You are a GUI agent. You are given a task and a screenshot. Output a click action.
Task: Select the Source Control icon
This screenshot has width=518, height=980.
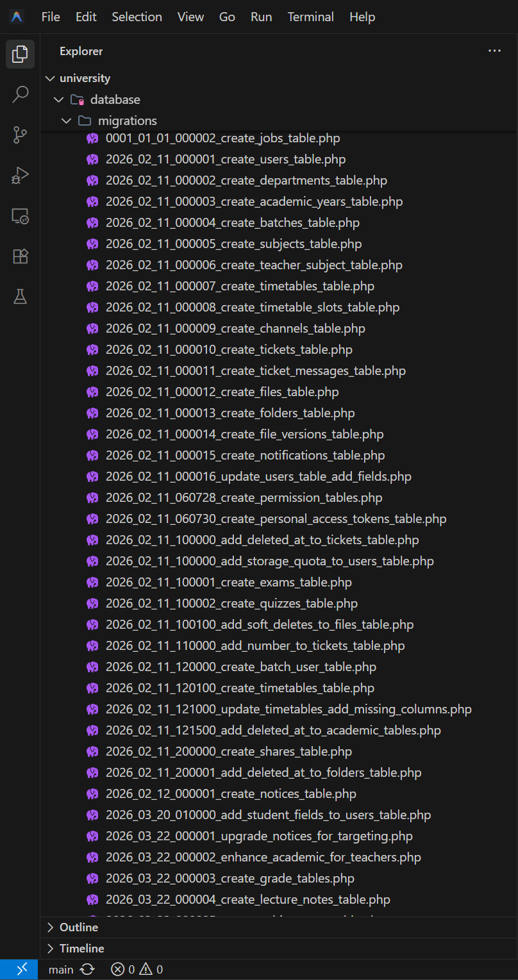[x=20, y=135]
